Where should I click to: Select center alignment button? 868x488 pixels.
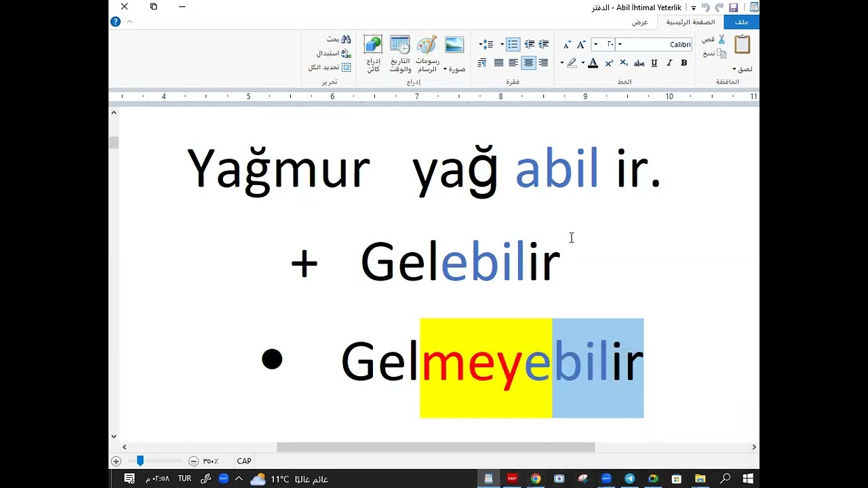[528, 63]
